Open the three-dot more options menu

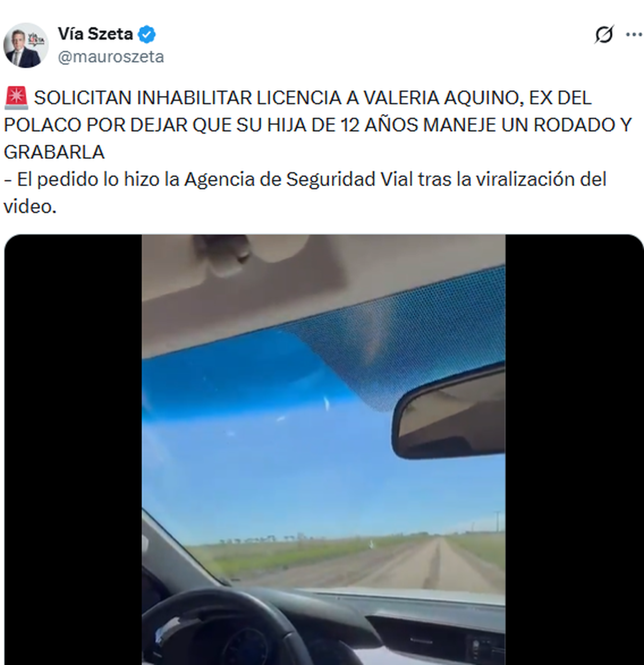click(x=634, y=35)
